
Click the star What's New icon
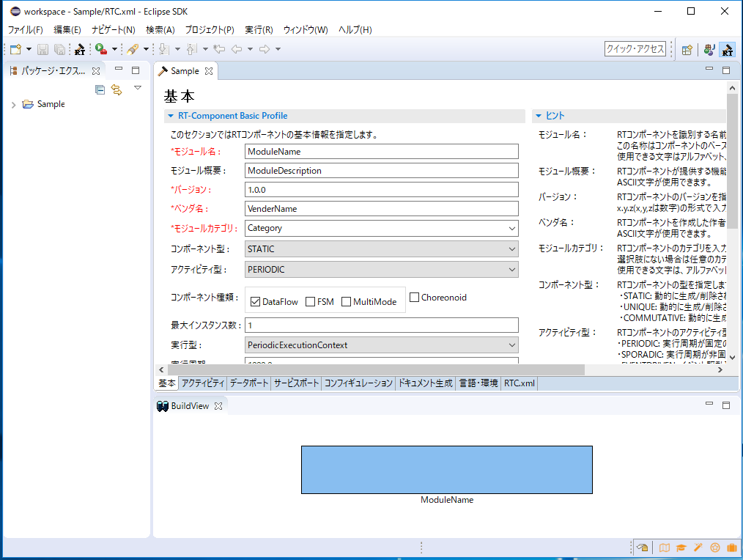pyautogui.click(x=715, y=548)
